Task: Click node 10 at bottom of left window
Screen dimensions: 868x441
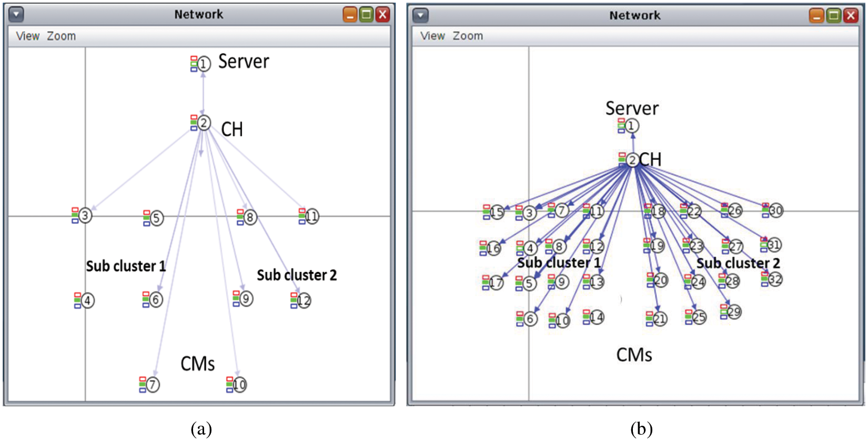Action: pyautogui.click(x=239, y=385)
